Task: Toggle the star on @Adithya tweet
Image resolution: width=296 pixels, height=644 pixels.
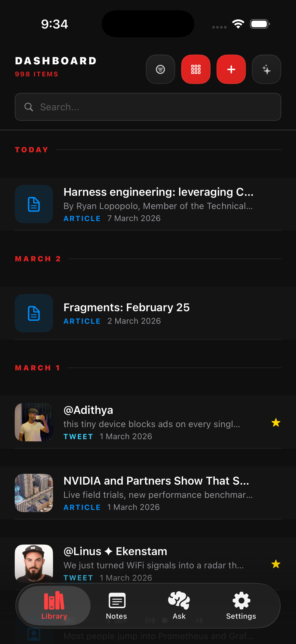Action: tap(276, 422)
